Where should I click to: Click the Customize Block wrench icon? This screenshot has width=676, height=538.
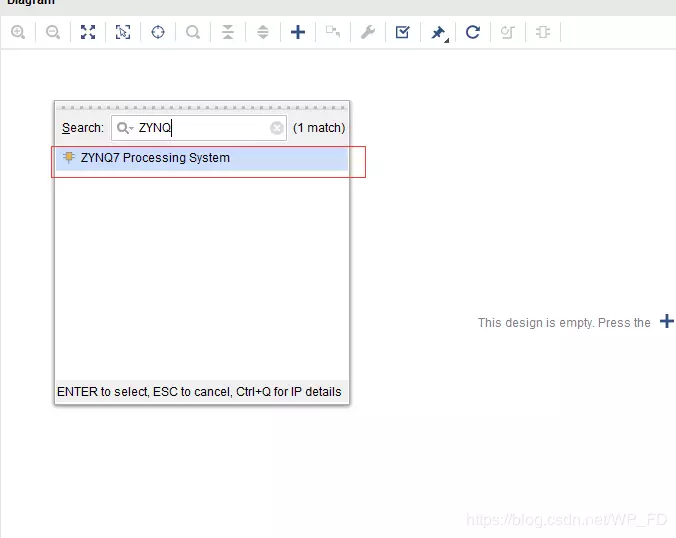click(x=368, y=32)
